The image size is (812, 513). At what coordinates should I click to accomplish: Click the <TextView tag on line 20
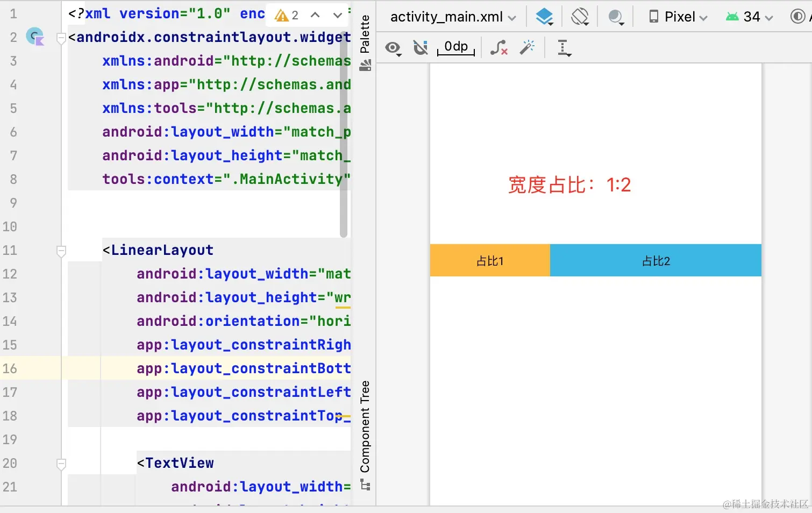coord(175,463)
